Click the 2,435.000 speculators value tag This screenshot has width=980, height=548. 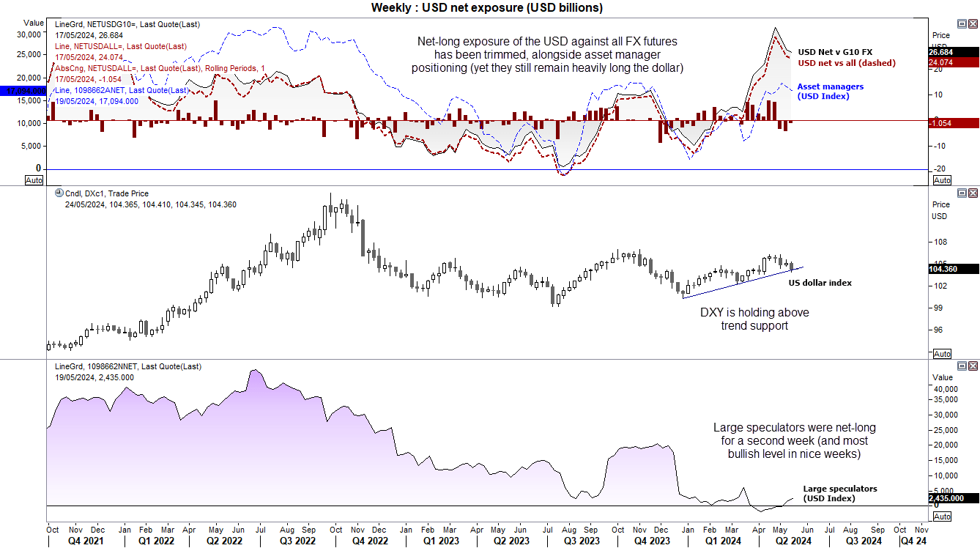tap(953, 497)
